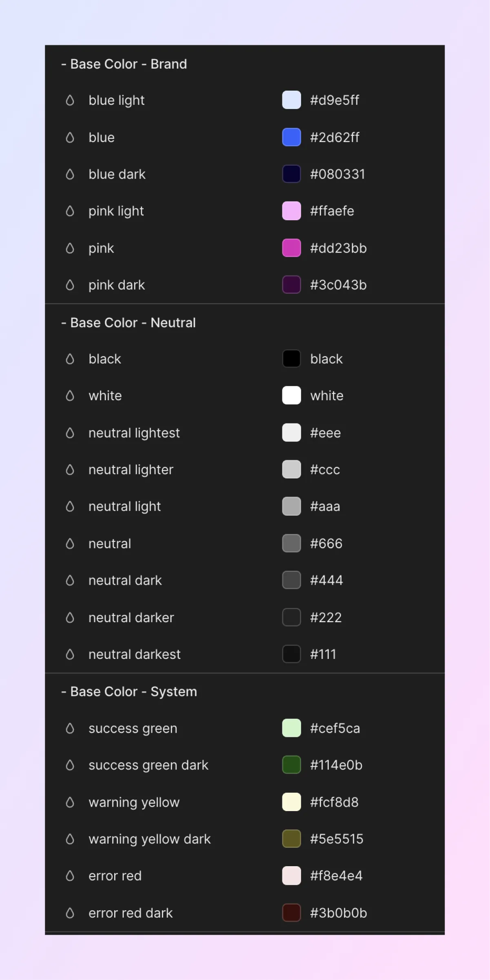Click the droplet icon beside success green
Screen dimensions: 490x980
(x=70, y=728)
